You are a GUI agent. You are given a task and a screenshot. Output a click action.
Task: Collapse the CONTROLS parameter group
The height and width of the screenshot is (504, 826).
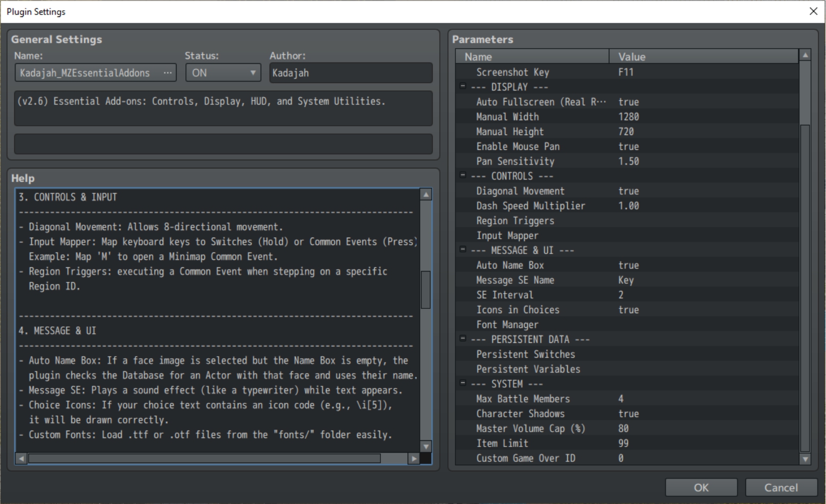pyautogui.click(x=463, y=176)
